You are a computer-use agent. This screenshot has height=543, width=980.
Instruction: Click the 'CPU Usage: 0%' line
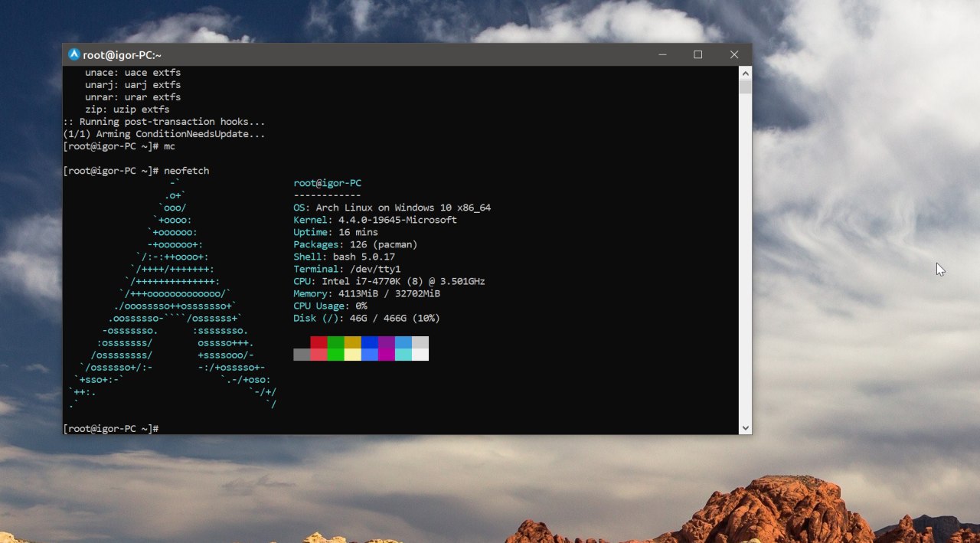click(x=330, y=306)
